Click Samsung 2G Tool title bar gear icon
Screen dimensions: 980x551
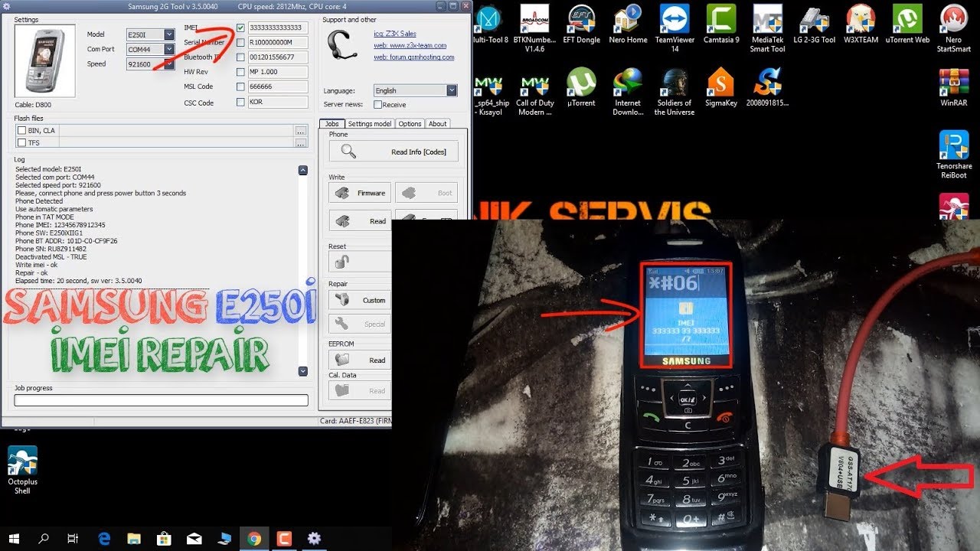7,6
